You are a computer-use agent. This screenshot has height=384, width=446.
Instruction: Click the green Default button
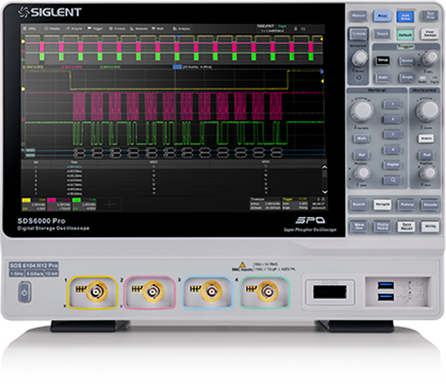click(x=405, y=34)
